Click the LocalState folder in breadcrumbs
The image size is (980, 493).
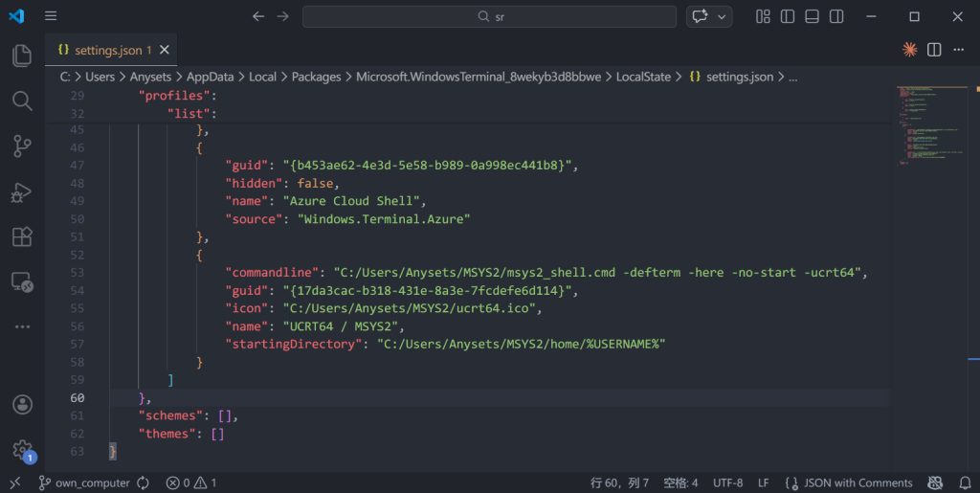pos(643,77)
